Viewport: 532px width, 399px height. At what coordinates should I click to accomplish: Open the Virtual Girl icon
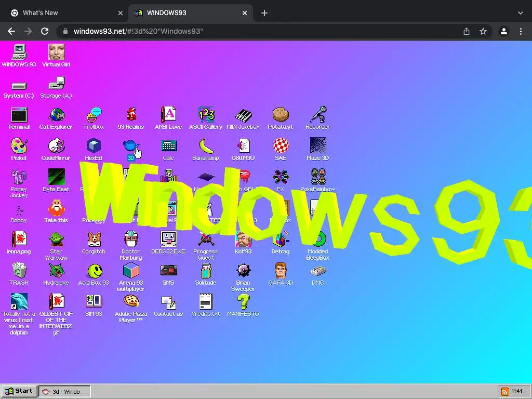[56, 52]
